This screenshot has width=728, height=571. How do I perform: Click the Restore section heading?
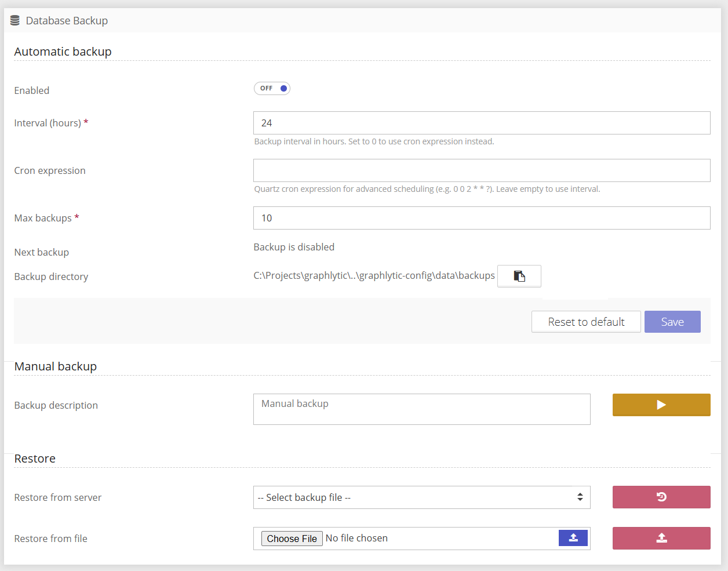tap(35, 459)
